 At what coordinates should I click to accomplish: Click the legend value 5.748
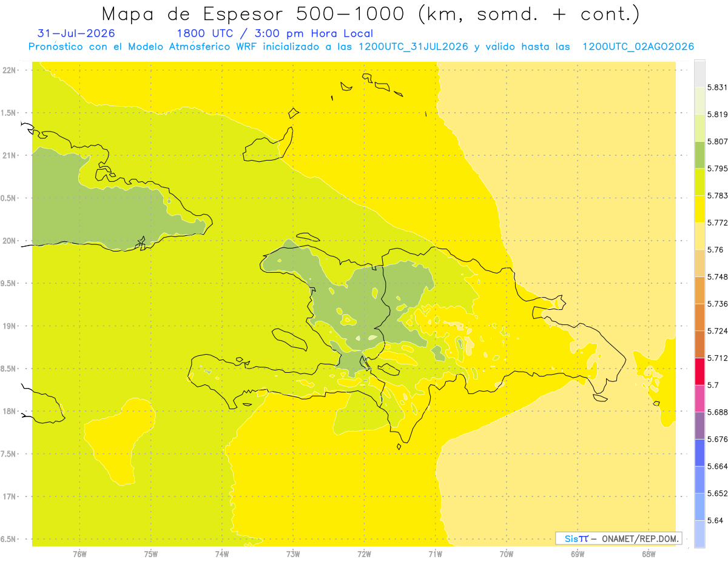[x=717, y=277]
